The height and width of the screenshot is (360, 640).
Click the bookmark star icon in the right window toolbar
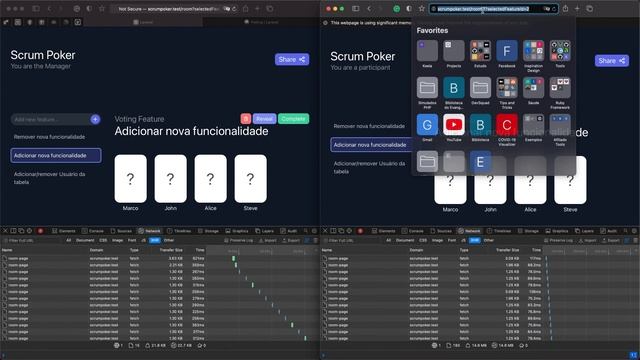(x=422, y=9)
